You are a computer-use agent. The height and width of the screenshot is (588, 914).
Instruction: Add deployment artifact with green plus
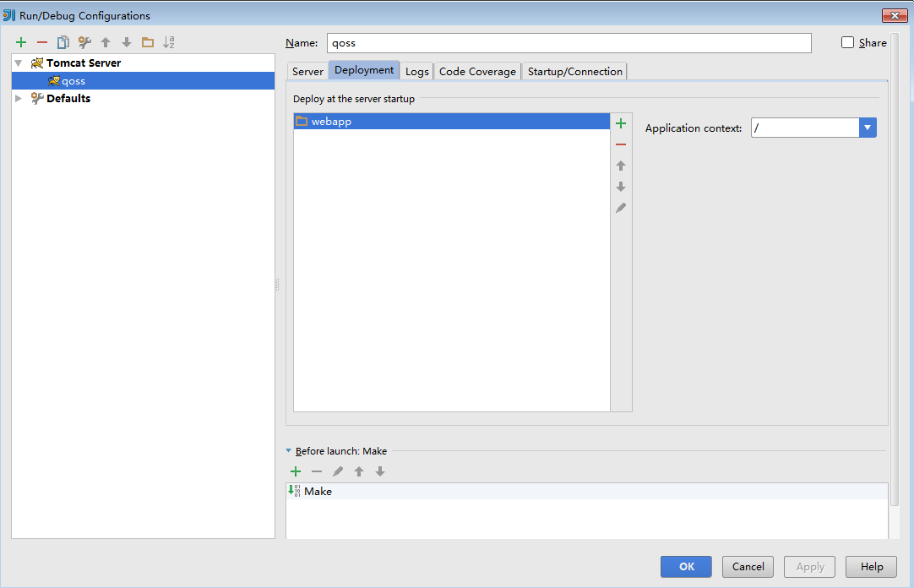point(621,123)
